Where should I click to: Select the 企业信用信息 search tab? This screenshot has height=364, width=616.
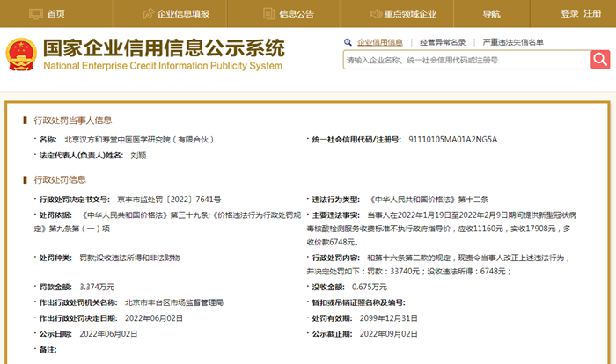tap(379, 42)
